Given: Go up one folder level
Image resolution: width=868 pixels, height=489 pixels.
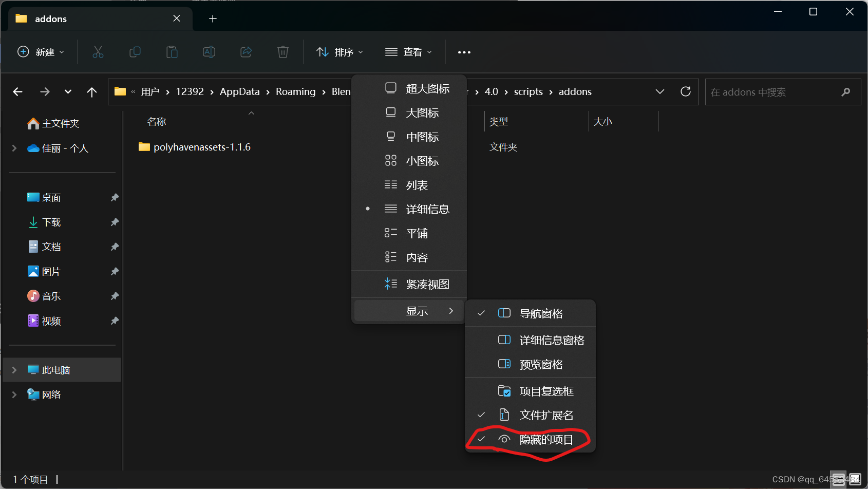Looking at the screenshot, I should [92, 92].
